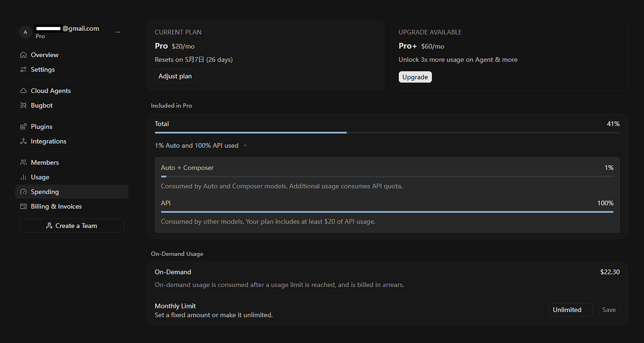This screenshot has width=644, height=343.
Task: Click the Adjust plan button
Action: (x=175, y=76)
